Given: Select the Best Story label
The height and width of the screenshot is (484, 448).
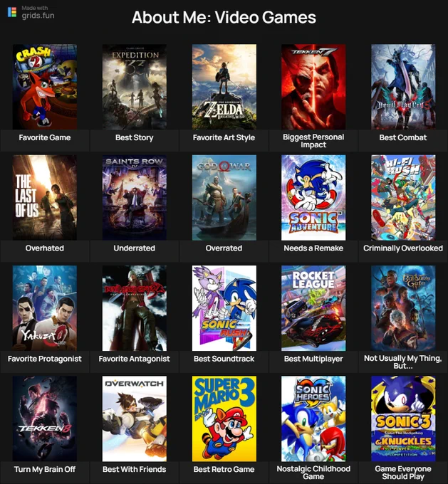Looking at the screenshot, I should 135,137.
